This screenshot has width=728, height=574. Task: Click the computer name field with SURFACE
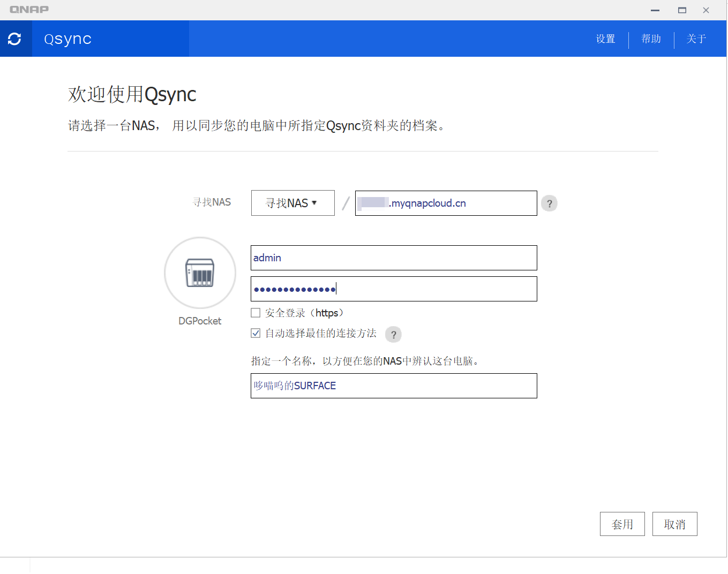coord(394,386)
